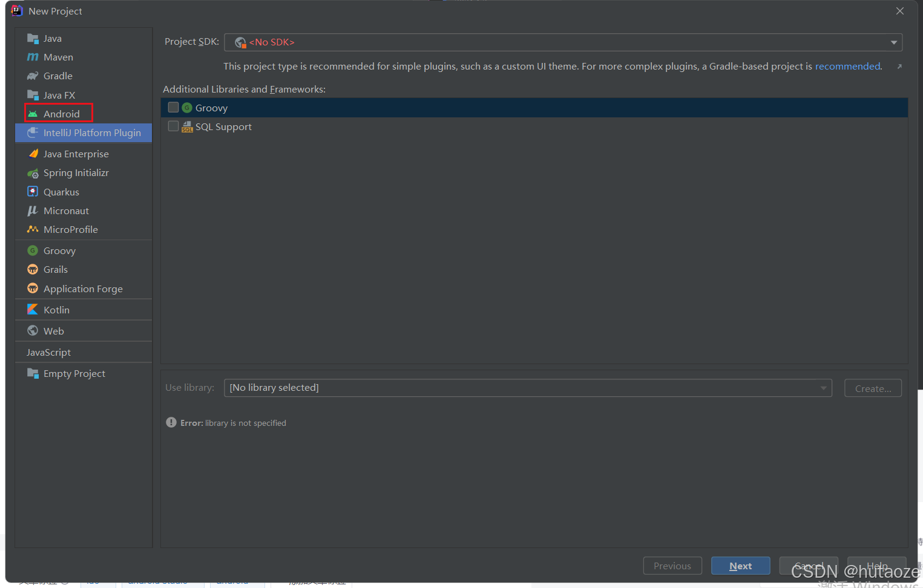Screen dimensions: 923x588
Task: Select Gradle project type
Action: [x=84, y=76]
